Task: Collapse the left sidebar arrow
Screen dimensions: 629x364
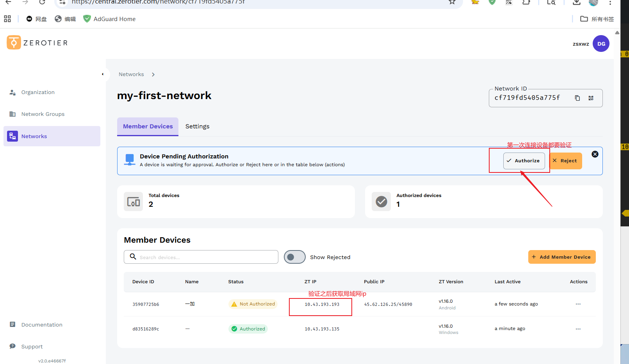Action: (x=103, y=74)
